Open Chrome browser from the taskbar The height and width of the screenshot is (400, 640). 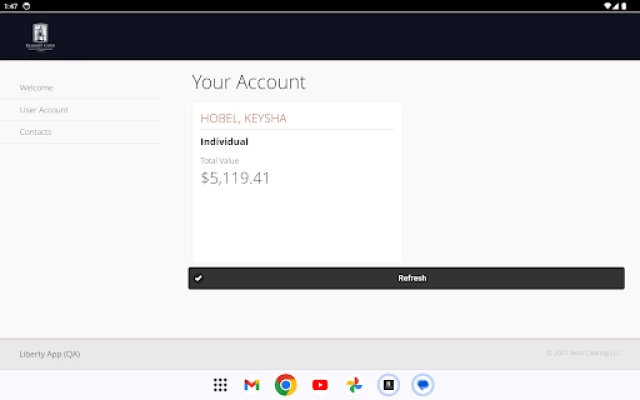[286, 384]
